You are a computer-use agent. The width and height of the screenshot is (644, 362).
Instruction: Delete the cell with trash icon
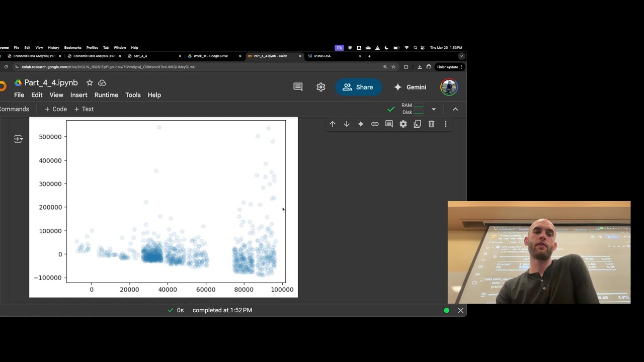(x=431, y=124)
